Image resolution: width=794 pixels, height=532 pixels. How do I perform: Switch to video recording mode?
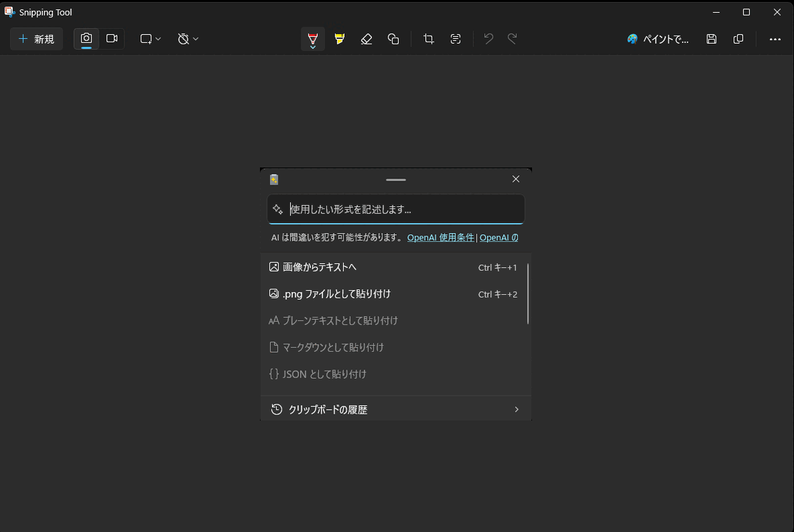112,38
